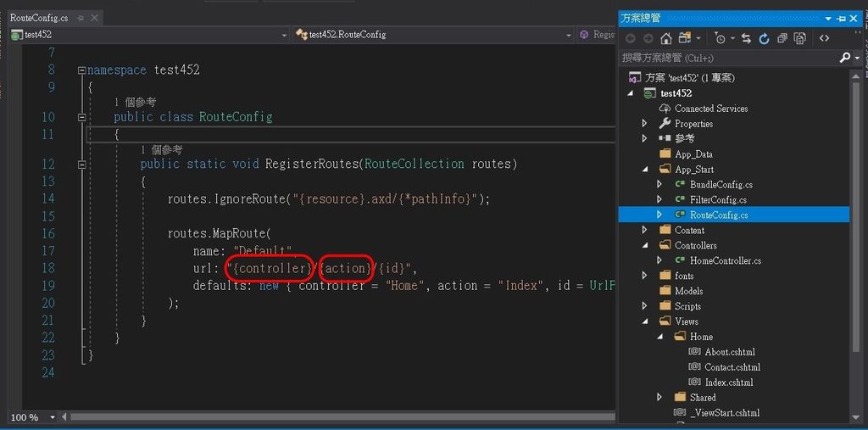Toggle auto hide pin on 方案總管 panel
This screenshot has width=868, height=430.
pyautogui.click(x=842, y=19)
